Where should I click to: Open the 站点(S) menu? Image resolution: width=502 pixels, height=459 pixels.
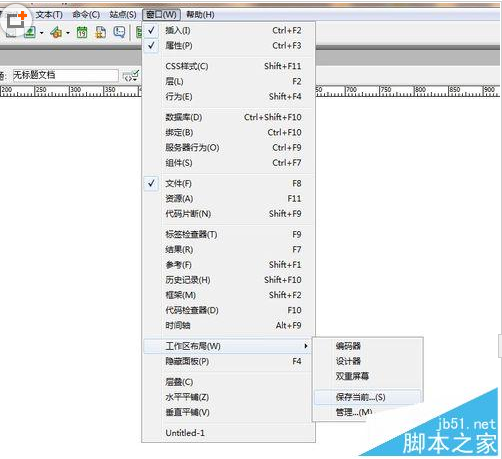(x=123, y=15)
